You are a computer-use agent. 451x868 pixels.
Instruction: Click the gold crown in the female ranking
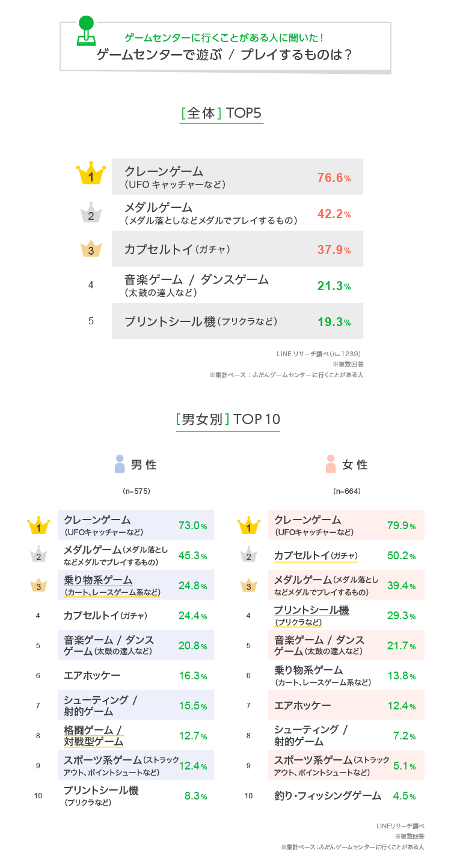(249, 526)
